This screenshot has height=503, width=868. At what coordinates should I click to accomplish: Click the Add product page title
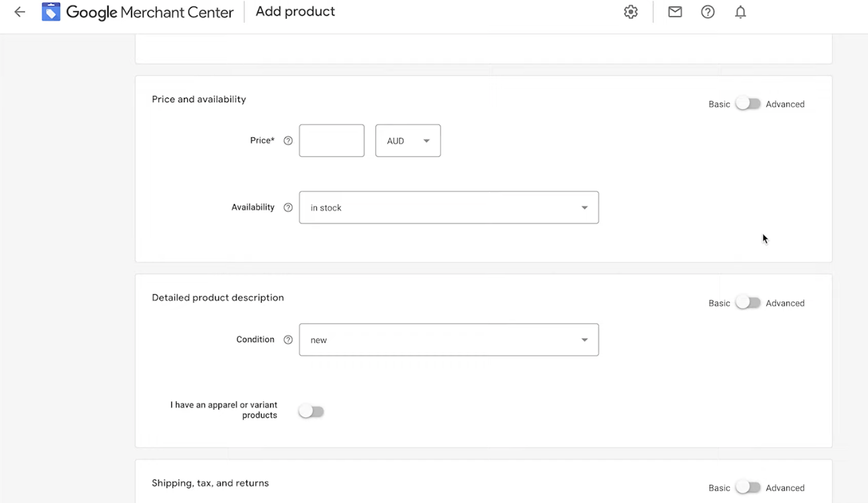point(295,12)
